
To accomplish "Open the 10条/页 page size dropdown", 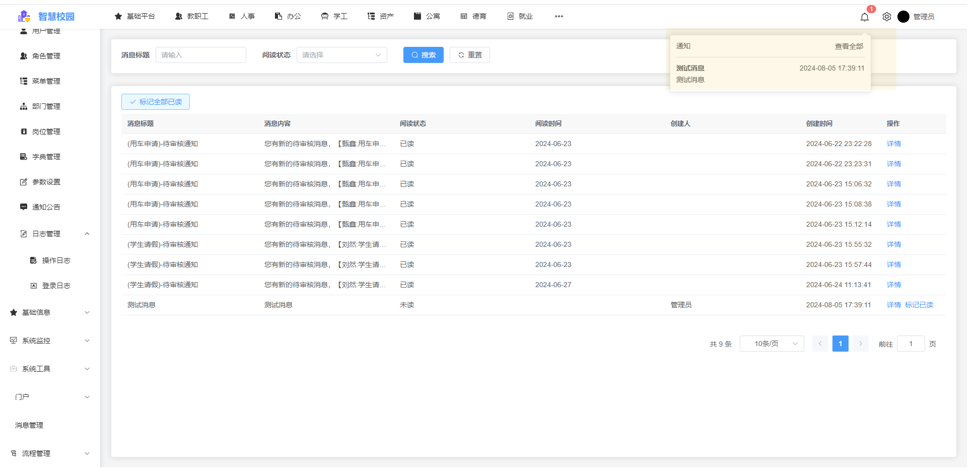I will 772,343.
